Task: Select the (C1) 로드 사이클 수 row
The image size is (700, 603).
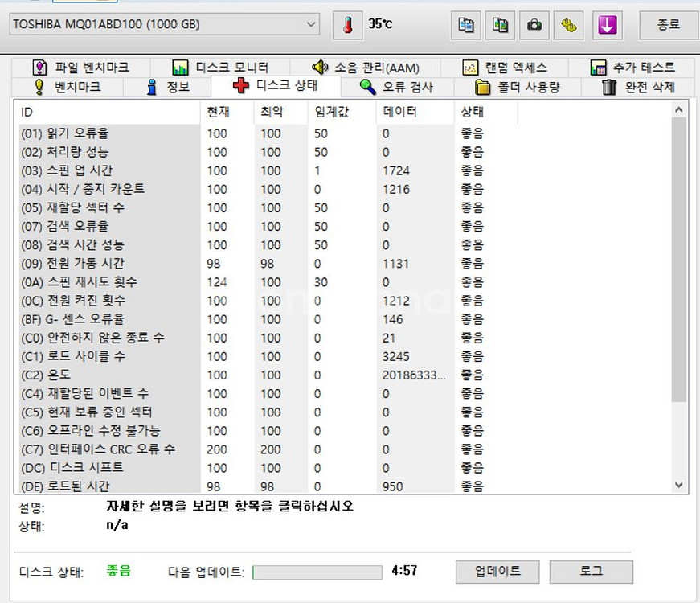Action: 268,356
